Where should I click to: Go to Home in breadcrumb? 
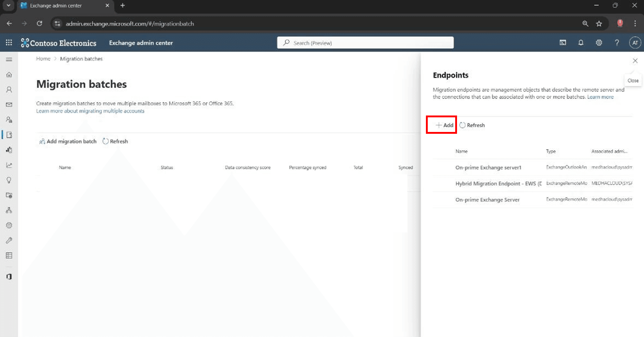click(x=43, y=59)
